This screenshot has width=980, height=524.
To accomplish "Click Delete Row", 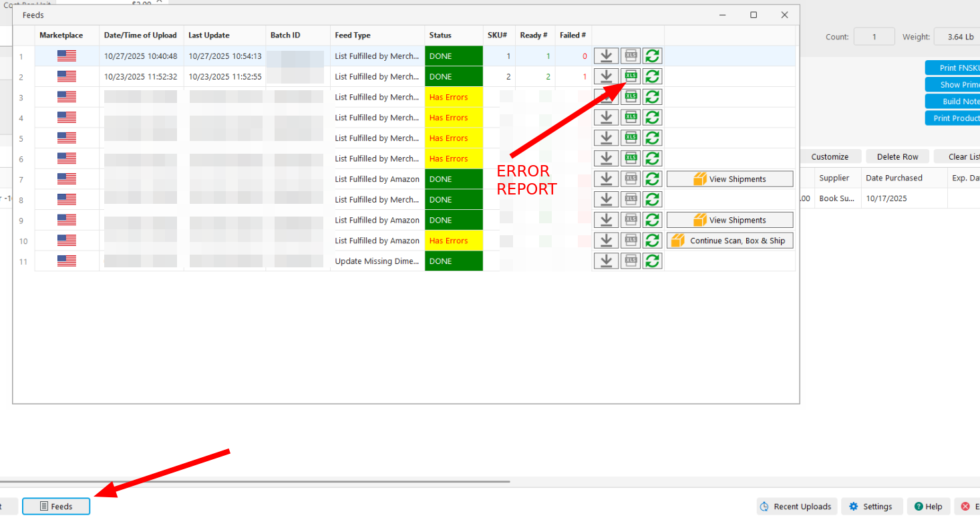I will pyautogui.click(x=897, y=156).
